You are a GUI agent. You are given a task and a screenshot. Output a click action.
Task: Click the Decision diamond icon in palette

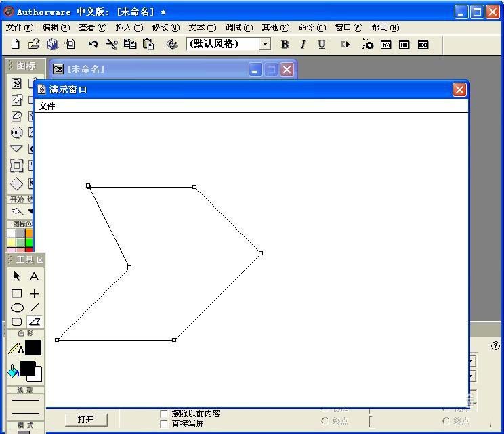(x=16, y=183)
